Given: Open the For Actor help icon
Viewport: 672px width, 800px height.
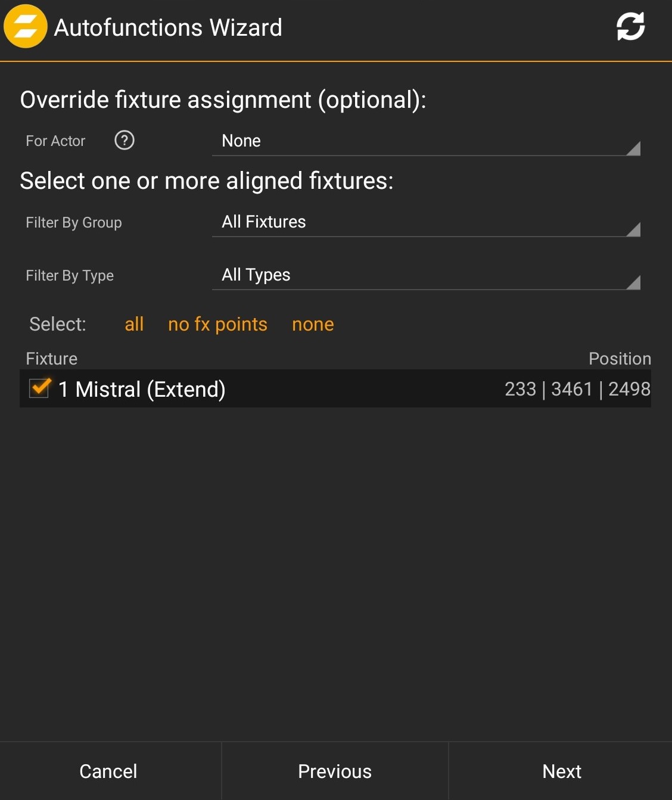Looking at the screenshot, I should click(125, 141).
